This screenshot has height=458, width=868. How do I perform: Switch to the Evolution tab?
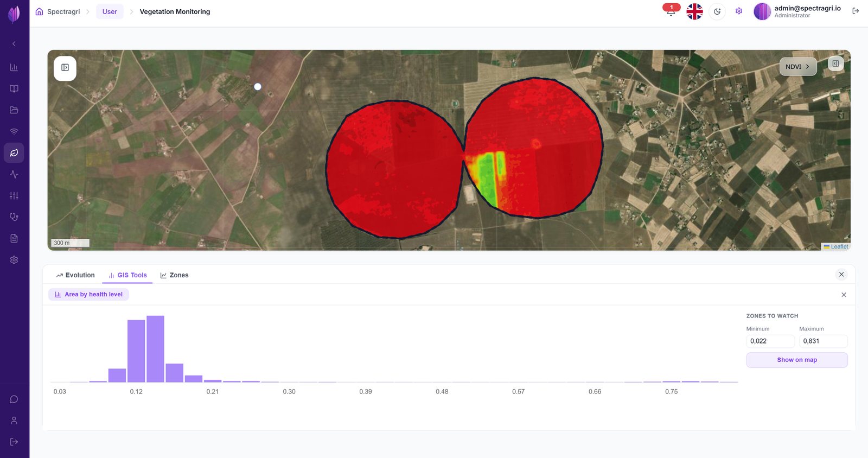[x=75, y=275]
